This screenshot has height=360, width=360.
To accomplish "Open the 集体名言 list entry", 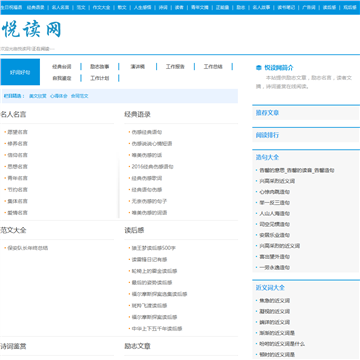I will 18,201.
